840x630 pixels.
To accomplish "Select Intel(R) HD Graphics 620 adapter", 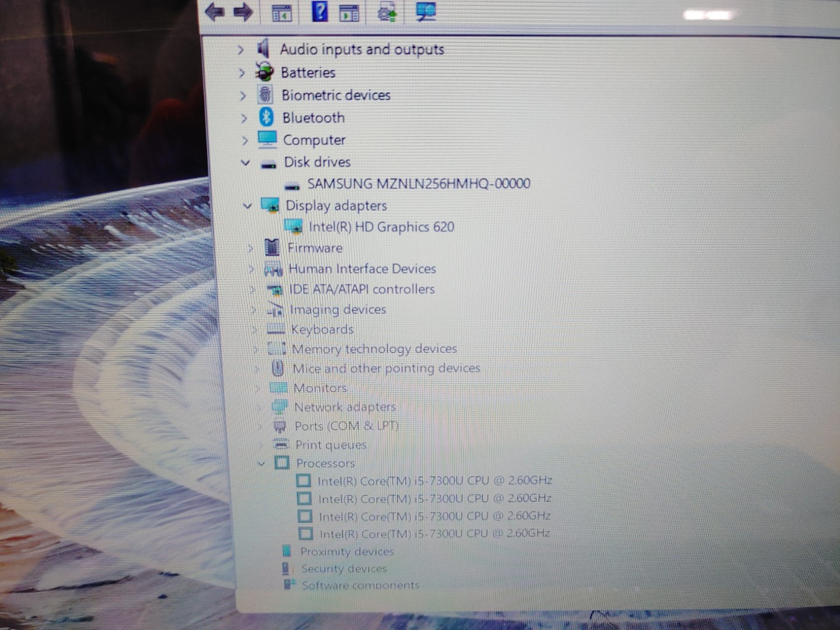I will (381, 227).
